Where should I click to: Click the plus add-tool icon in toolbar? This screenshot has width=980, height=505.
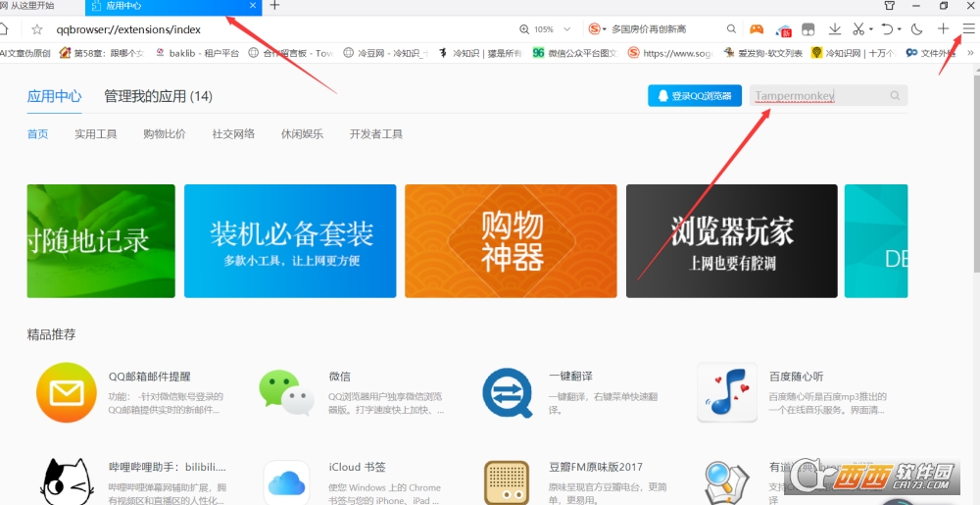(943, 28)
